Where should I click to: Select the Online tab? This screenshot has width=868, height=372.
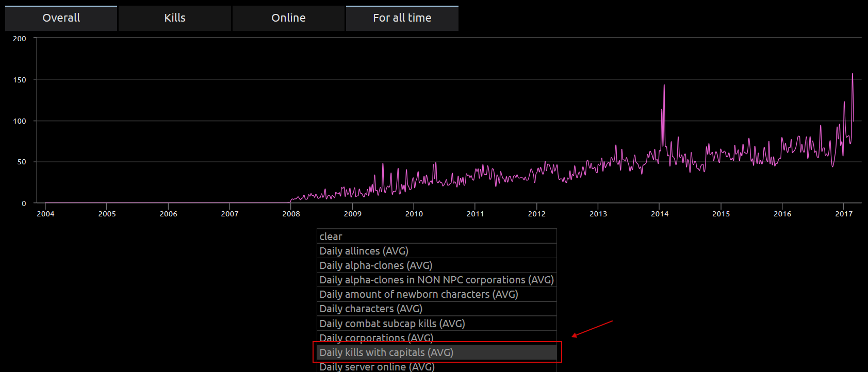pyautogui.click(x=288, y=18)
